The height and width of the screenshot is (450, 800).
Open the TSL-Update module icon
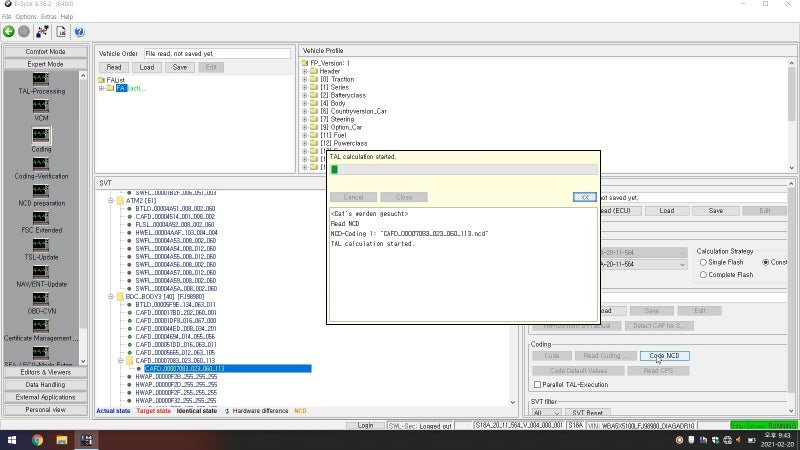(41, 245)
